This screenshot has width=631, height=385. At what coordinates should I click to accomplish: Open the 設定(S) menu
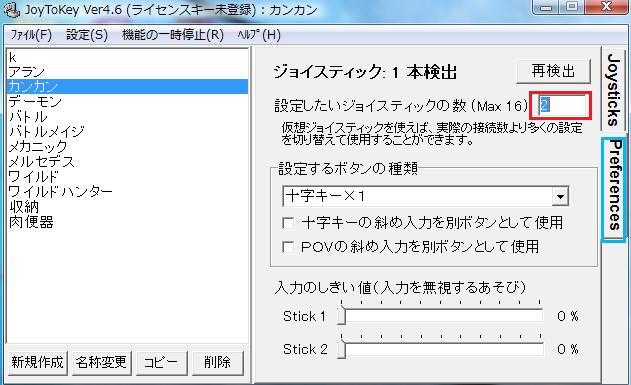(87, 35)
